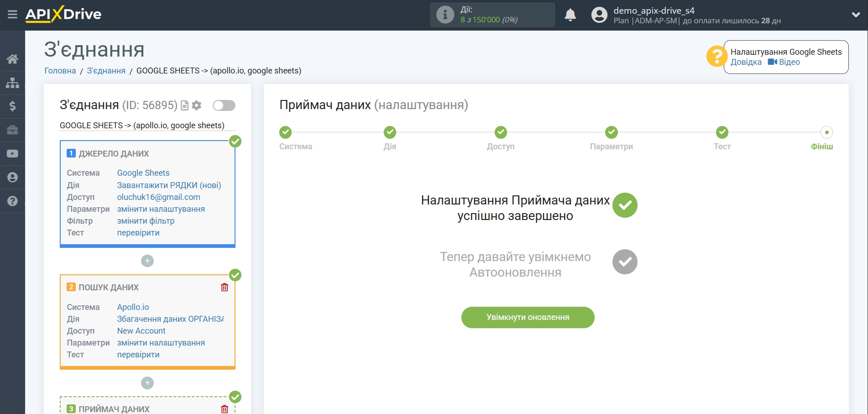
Task: Open help question sidebar icon
Action: coord(12,201)
